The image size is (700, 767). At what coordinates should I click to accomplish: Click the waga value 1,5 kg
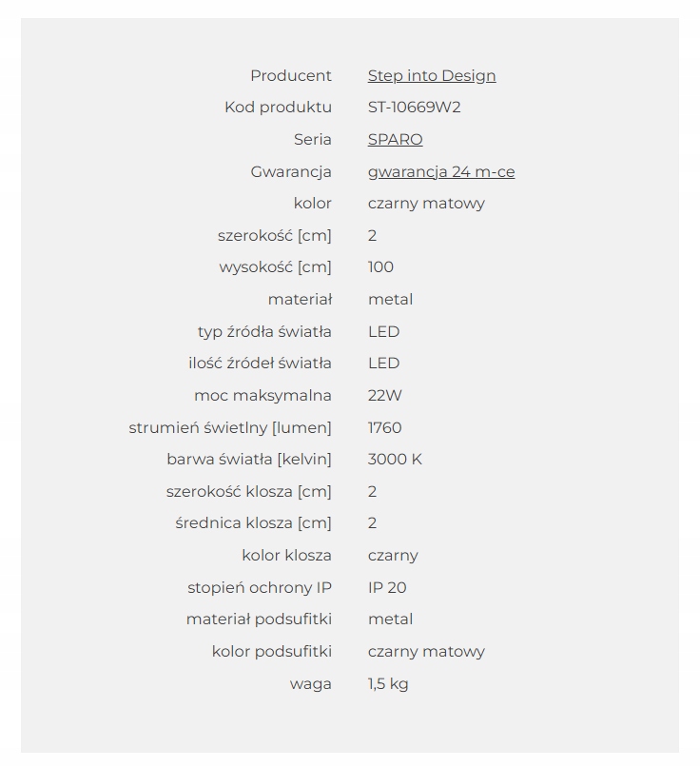(388, 684)
